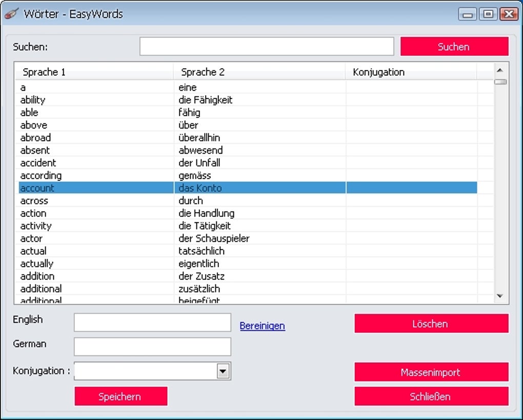Focus the English word input field
The width and height of the screenshot is (523, 420).
pos(152,322)
